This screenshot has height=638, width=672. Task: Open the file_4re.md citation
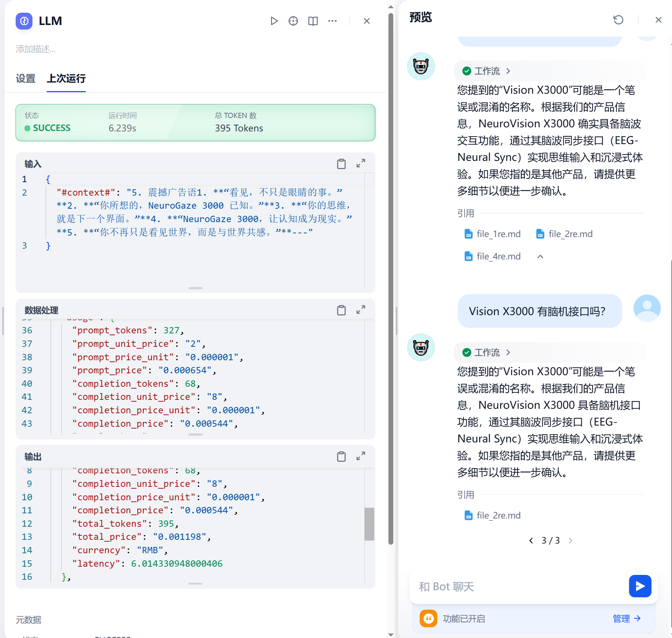pos(493,256)
